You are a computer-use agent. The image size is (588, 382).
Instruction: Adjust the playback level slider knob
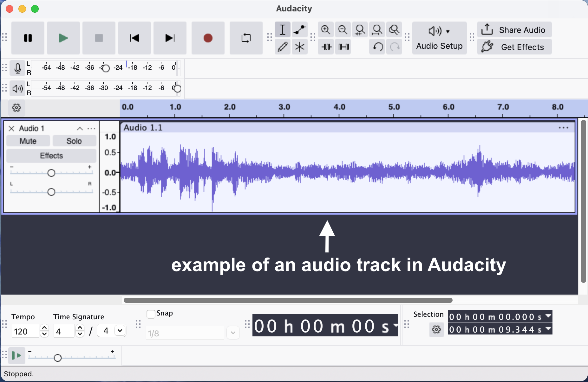(x=177, y=89)
